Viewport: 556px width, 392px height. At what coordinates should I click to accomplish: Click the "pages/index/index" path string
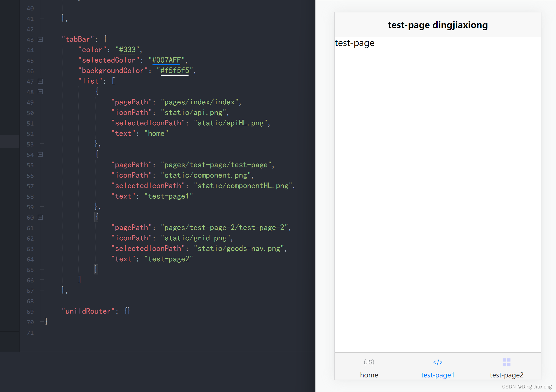click(200, 102)
